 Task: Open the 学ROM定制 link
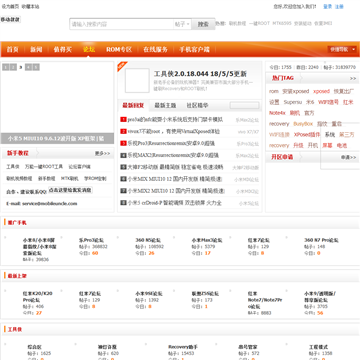(x=95, y=178)
